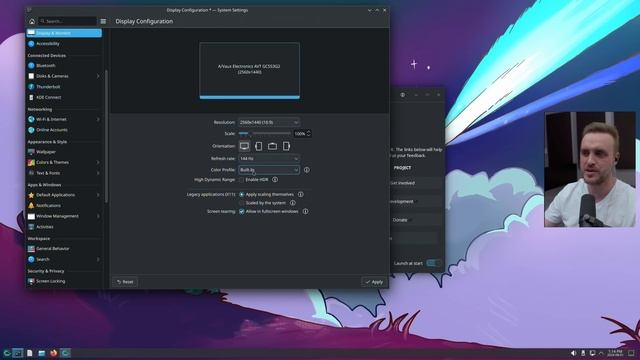Viewport: 640px width, 360px height.
Task: Select 90° clockwise portrait orientation
Action: pos(258,146)
